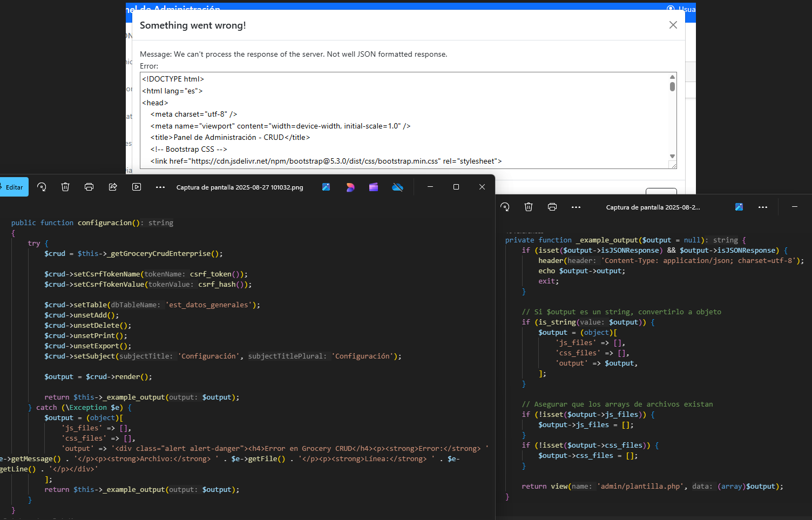Launch the Clipchamp icon in left viewer

pos(374,187)
